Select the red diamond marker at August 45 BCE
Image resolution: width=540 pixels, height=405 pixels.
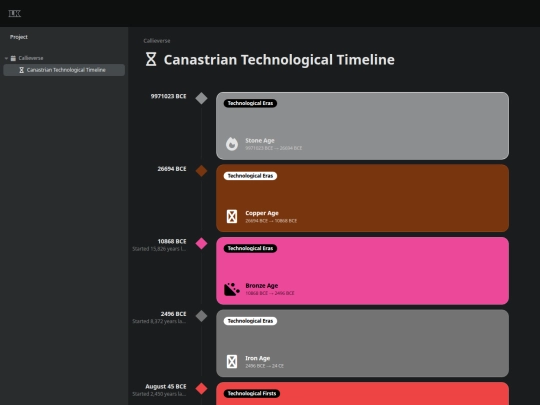(x=201, y=388)
